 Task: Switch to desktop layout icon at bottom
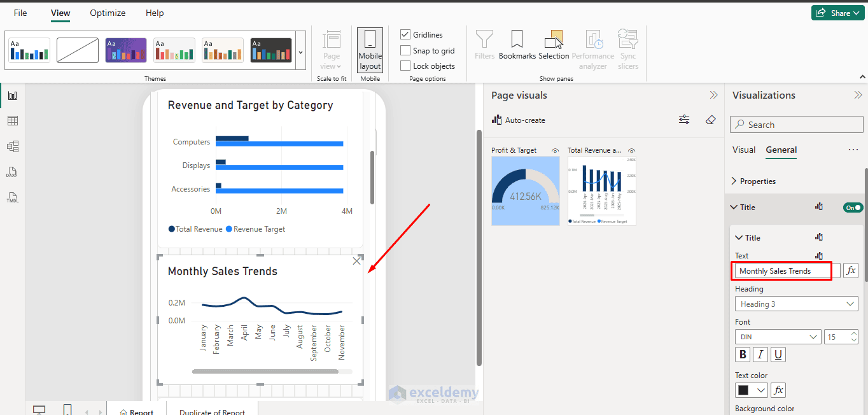(x=39, y=410)
